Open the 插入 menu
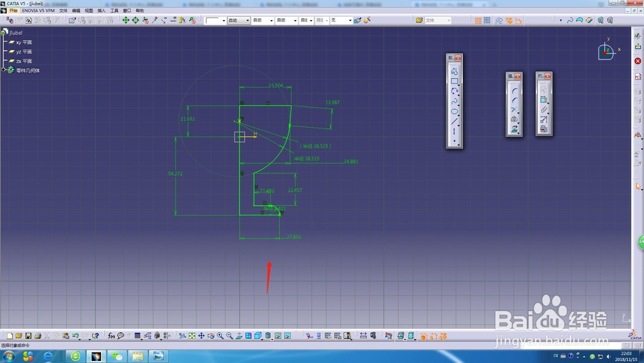This screenshot has height=363, width=644. click(x=102, y=10)
